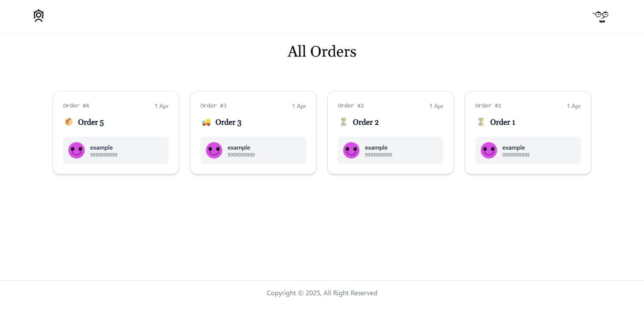644x311 pixels.
Task: Click the hourglass icon on Order 1
Action: coord(481,122)
